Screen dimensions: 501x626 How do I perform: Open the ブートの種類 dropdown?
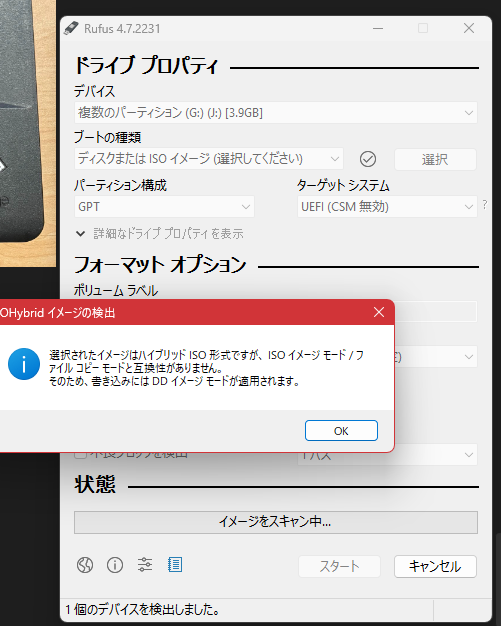(209, 159)
